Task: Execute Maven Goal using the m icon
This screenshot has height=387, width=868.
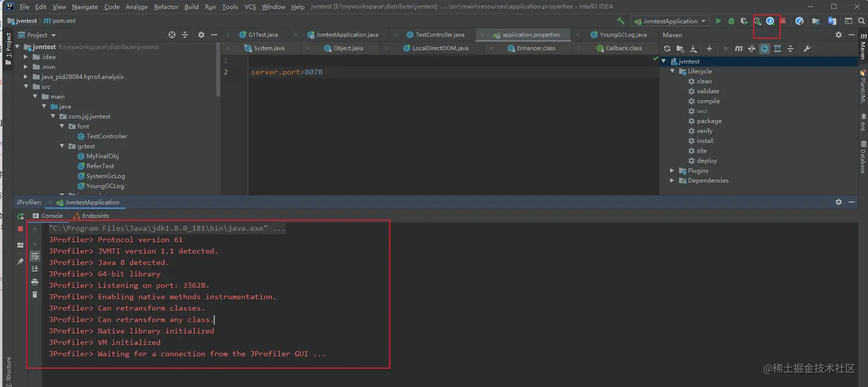Action: point(739,49)
